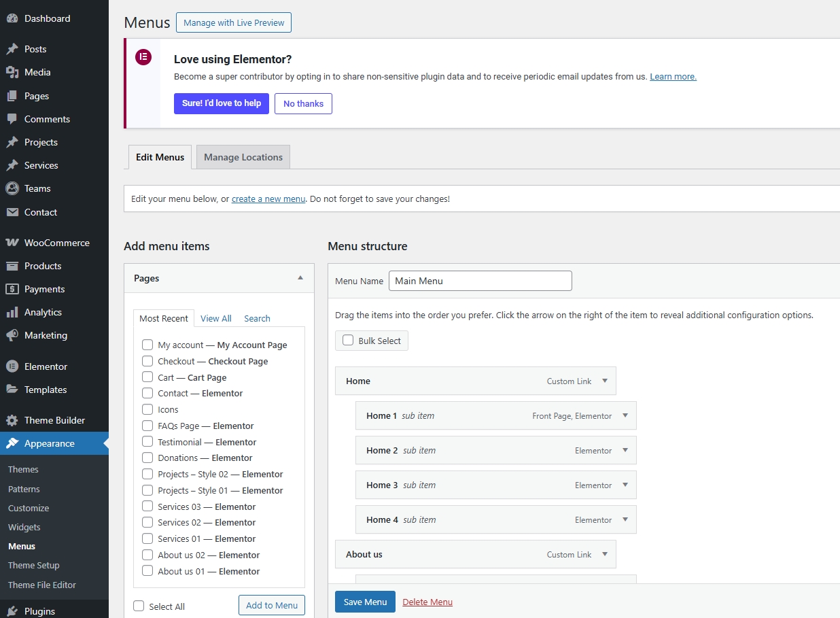Open Theme Builder via gear icon
The image size is (840, 618).
coord(12,420)
